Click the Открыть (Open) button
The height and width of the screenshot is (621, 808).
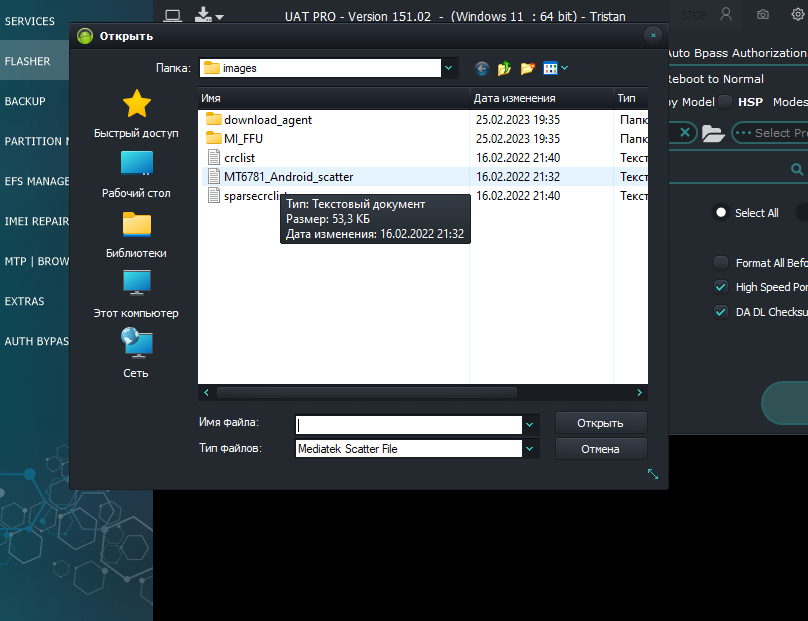tap(601, 423)
